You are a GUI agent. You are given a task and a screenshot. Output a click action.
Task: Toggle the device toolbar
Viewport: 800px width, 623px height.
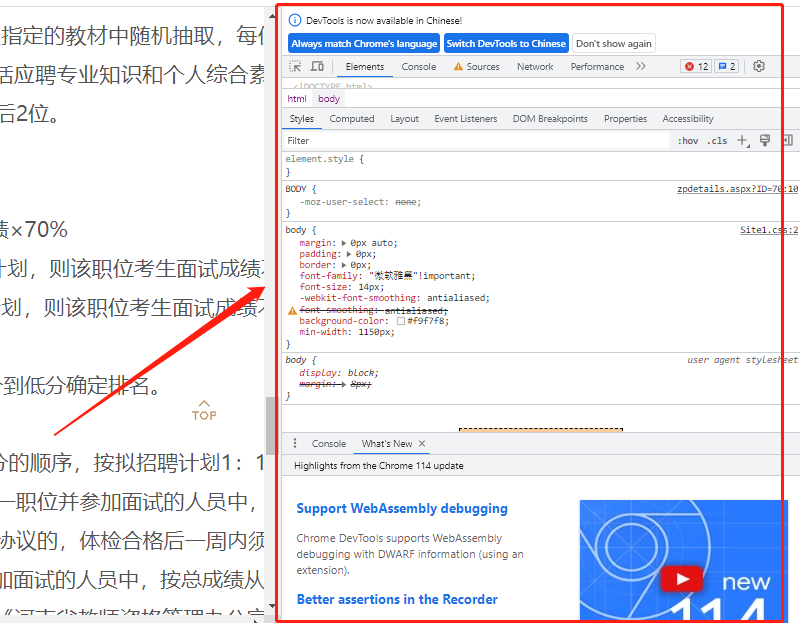point(318,66)
